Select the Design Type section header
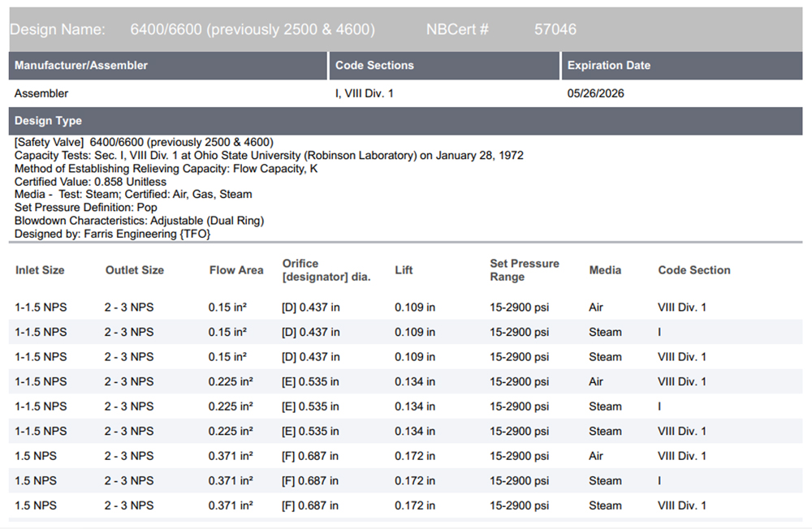Viewport: 812px width, 529px height. 48,121
